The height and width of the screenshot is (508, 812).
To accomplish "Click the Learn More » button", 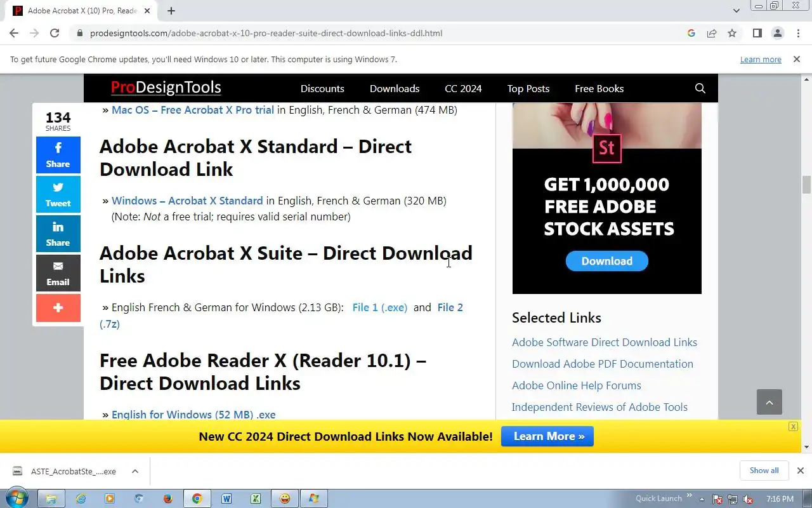I will 547,436.
